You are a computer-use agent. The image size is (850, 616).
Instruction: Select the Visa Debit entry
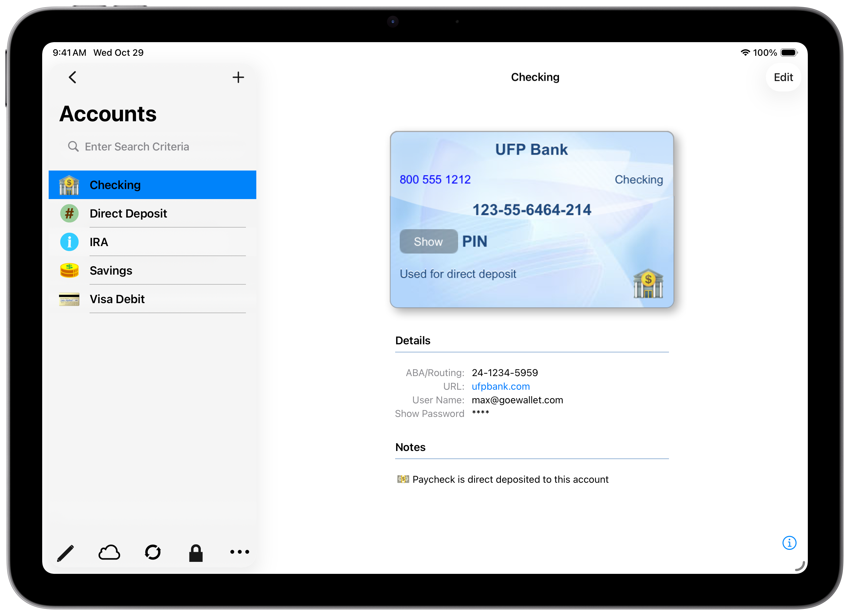[x=152, y=299]
